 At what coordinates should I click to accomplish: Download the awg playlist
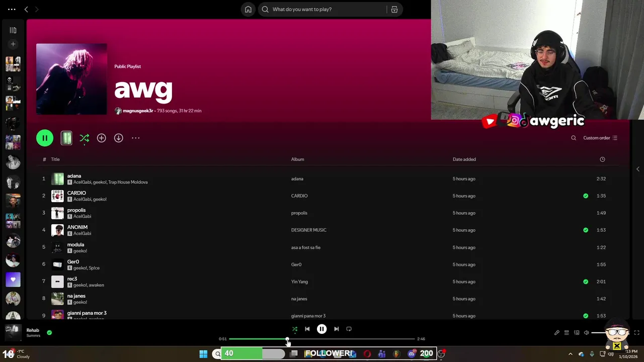[118, 138]
